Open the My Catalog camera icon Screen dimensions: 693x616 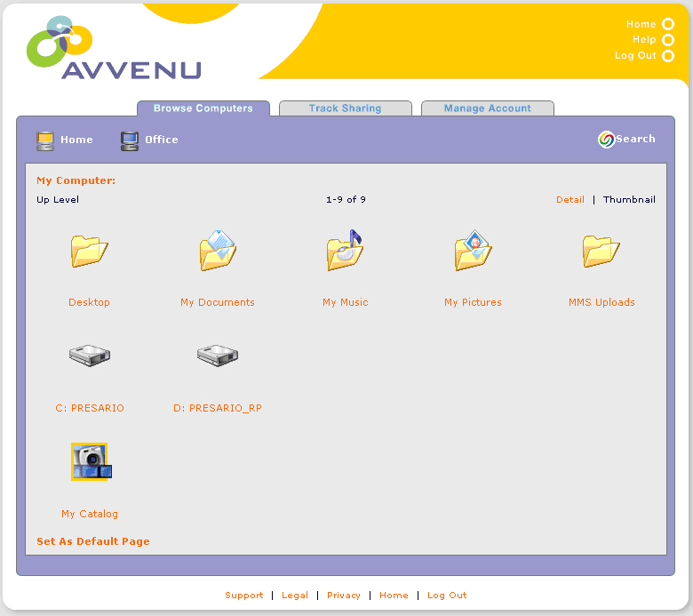click(90, 461)
